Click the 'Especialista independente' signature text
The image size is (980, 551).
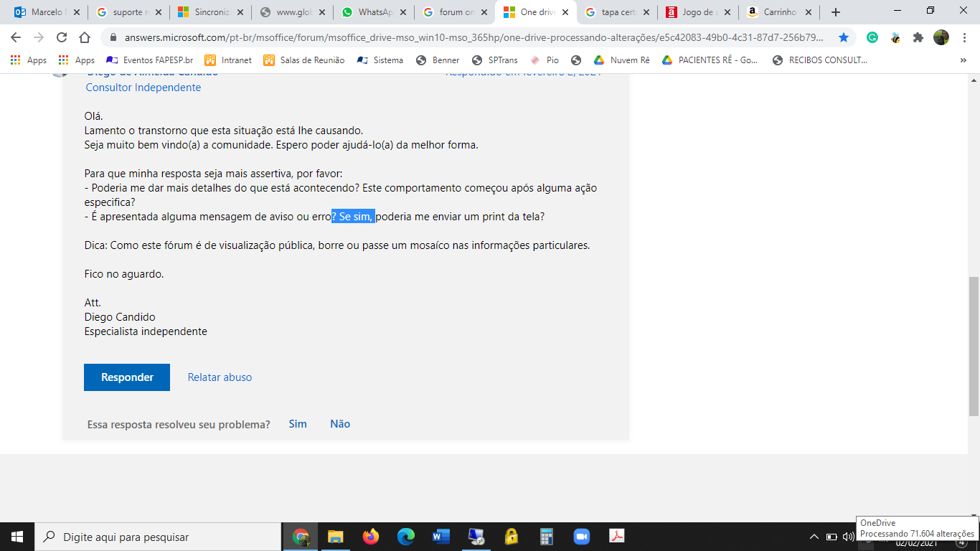[x=146, y=331]
